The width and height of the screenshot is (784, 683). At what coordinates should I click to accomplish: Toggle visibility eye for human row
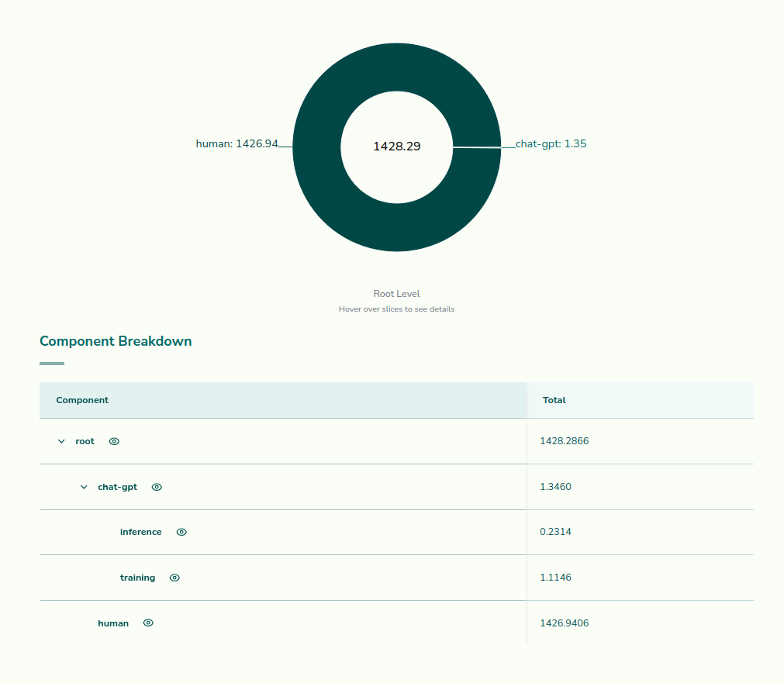pyautogui.click(x=148, y=623)
